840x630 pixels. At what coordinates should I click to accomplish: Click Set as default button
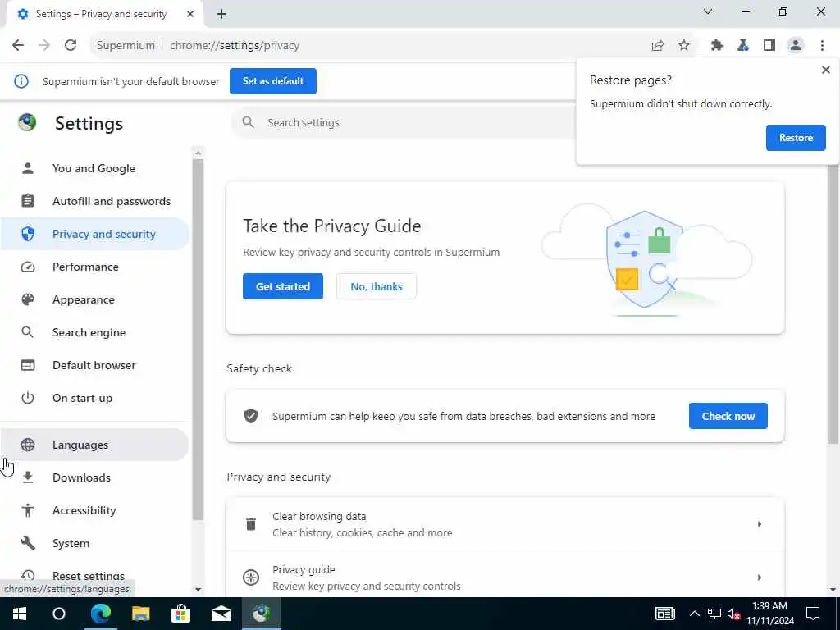(272, 81)
